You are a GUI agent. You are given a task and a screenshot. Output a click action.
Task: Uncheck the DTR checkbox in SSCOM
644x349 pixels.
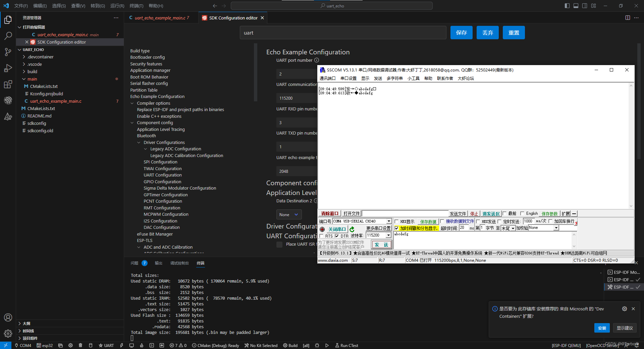point(336,236)
